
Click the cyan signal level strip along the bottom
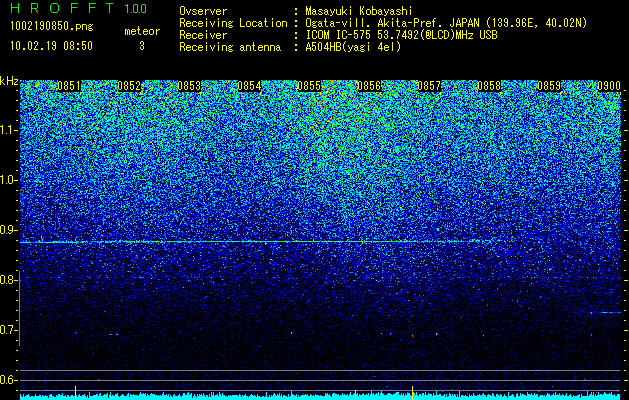(320, 397)
